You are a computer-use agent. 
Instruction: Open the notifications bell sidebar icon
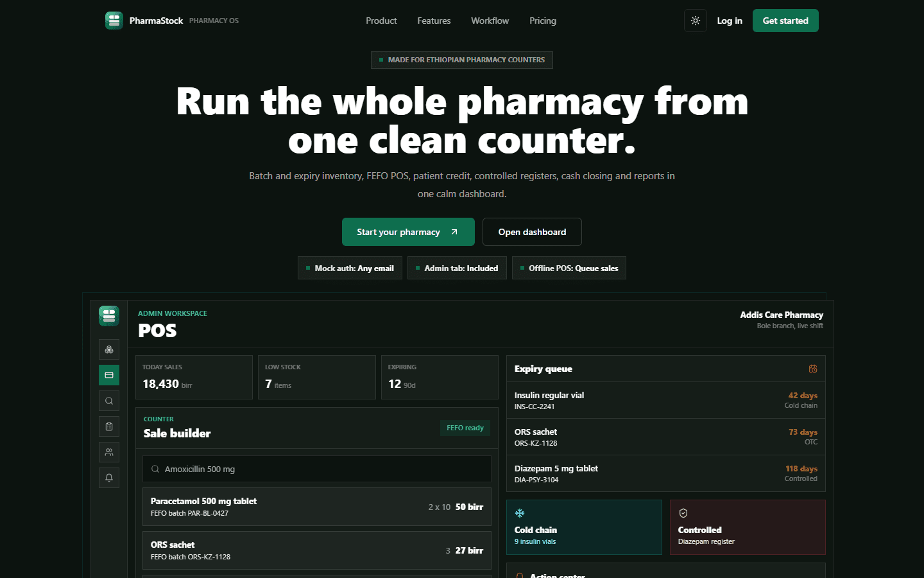click(x=109, y=478)
